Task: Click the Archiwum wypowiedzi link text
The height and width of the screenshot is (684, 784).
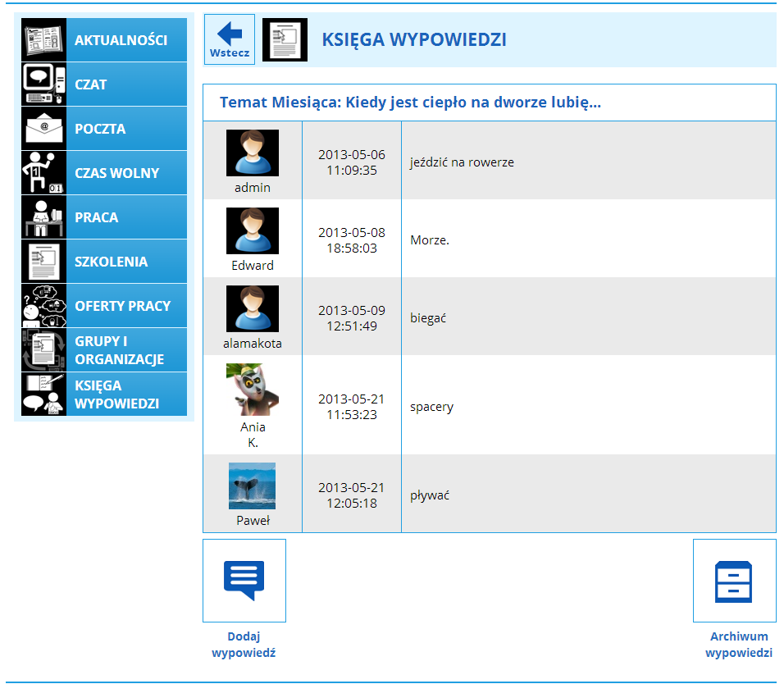Action: click(x=739, y=645)
